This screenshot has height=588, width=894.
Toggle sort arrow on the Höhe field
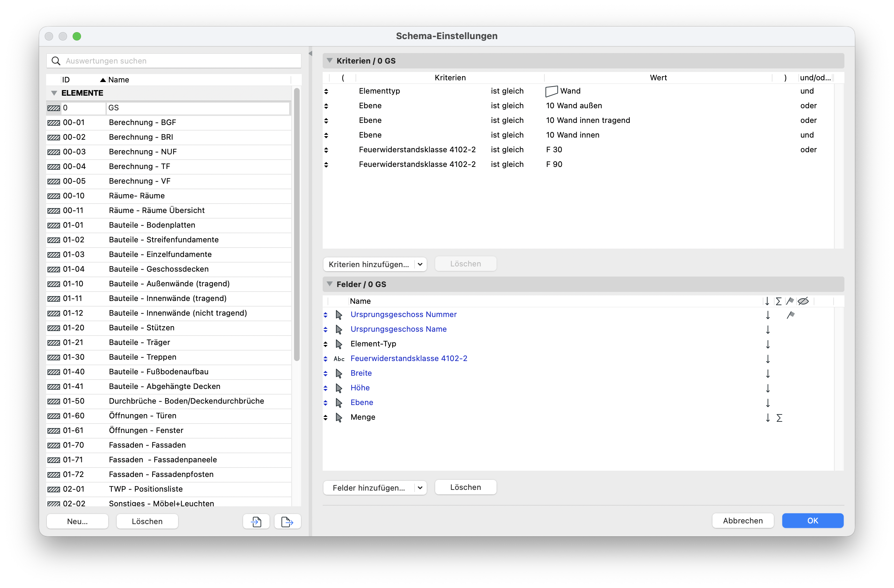768,388
